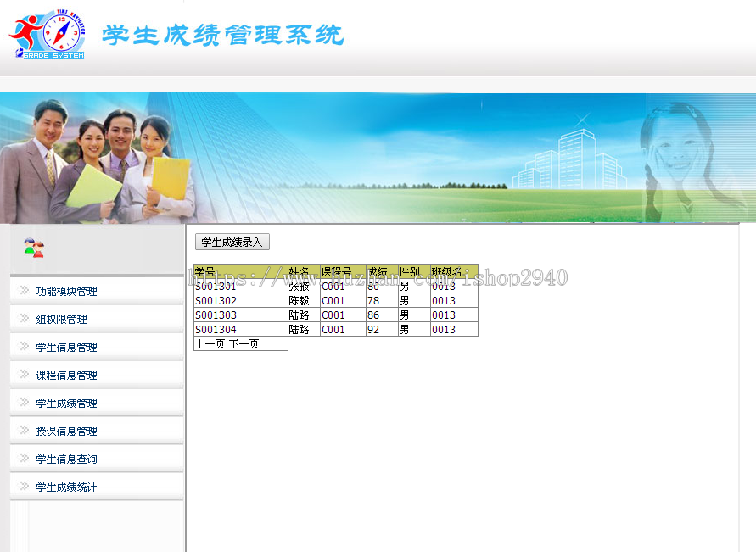Screen dimensions: 756x552
Task: Click the Grade System compass logo
Action: 48,34
